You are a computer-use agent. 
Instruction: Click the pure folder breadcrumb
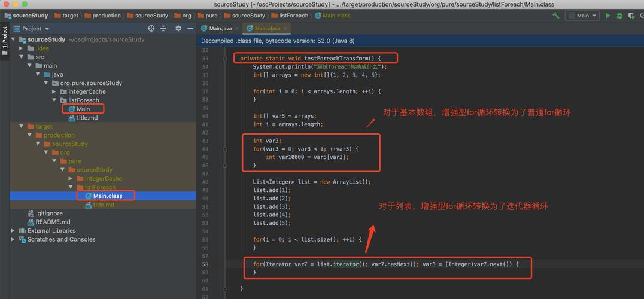[208, 16]
